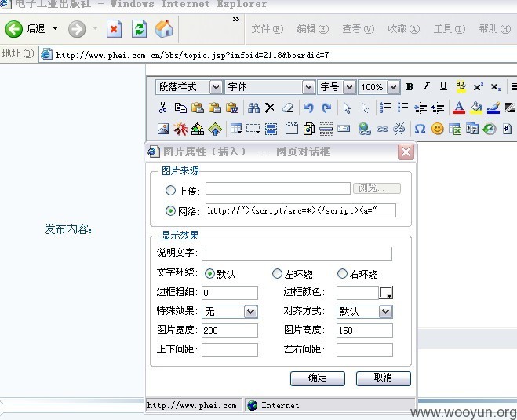Open 特殊效果 special effect dropdown
Screen dimensions: 517x420
point(250,312)
